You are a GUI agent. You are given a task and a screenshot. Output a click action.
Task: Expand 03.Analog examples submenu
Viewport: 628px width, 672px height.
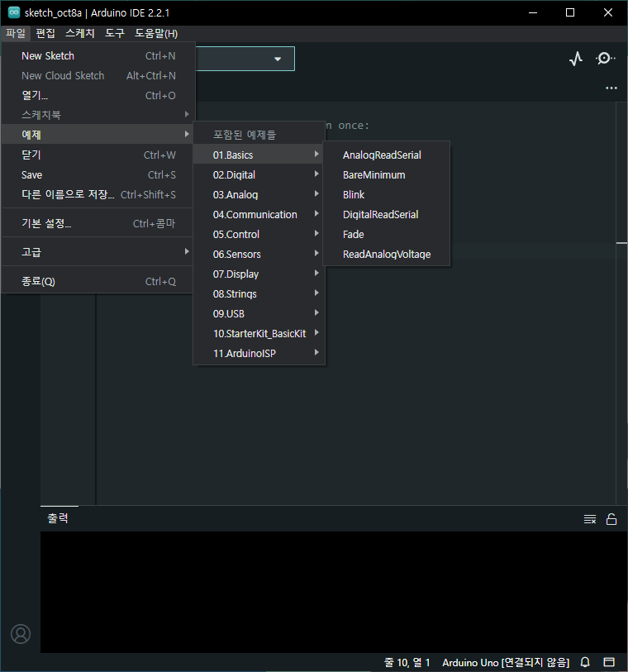(259, 194)
